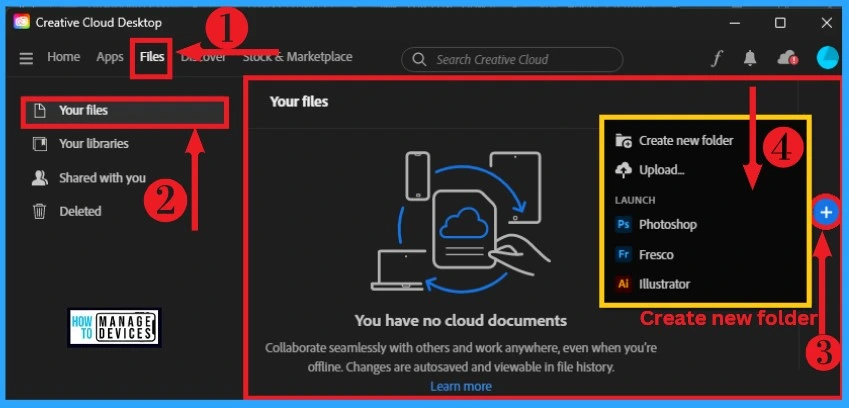This screenshot has width=849, height=408.
Task: Open the fonts f icon
Action: click(x=716, y=59)
